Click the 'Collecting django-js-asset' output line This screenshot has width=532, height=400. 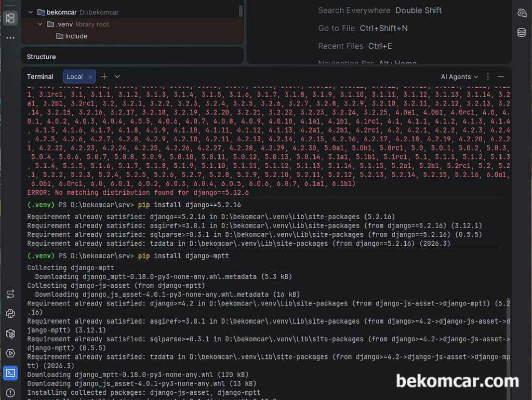pos(116,286)
